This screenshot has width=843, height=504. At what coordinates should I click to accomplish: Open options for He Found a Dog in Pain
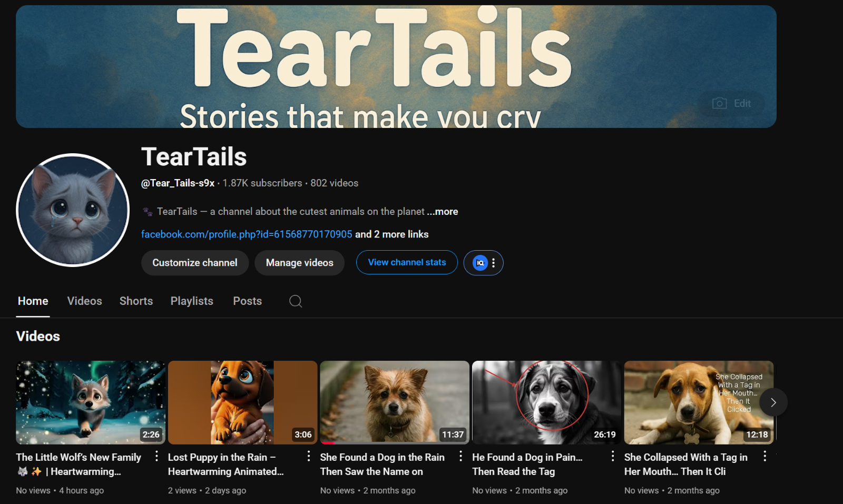[x=612, y=457]
